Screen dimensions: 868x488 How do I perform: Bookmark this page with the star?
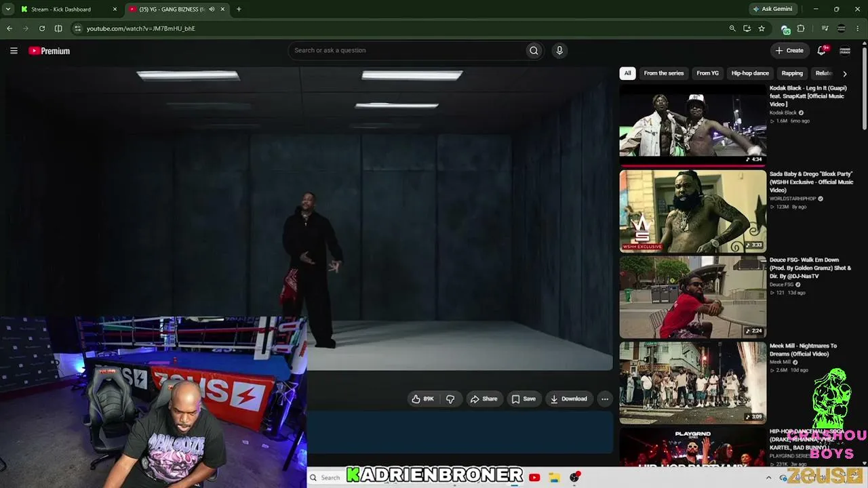tap(762, 28)
